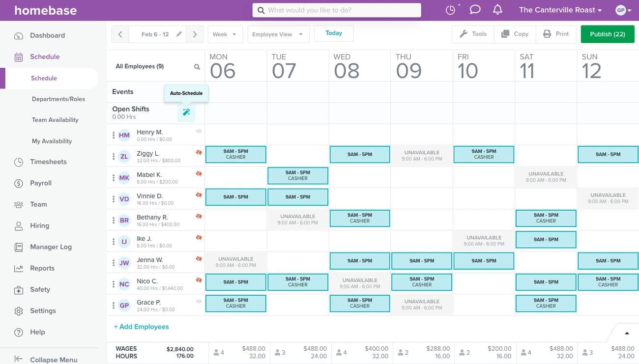Expand The Canterville Roast location dropdown

(x=560, y=10)
